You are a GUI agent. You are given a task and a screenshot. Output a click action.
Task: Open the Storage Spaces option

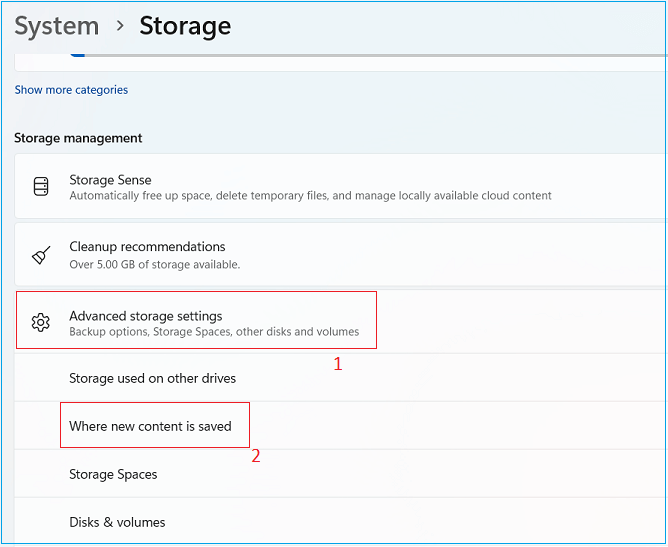113,474
